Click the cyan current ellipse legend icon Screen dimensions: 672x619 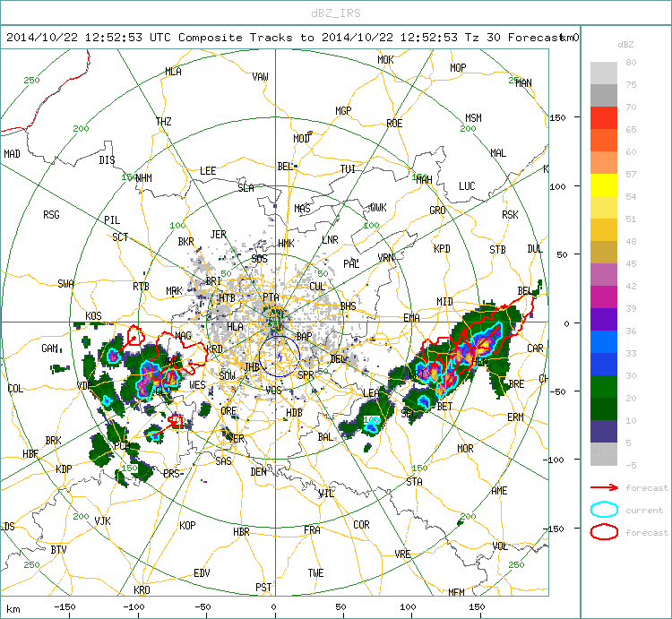click(x=604, y=510)
